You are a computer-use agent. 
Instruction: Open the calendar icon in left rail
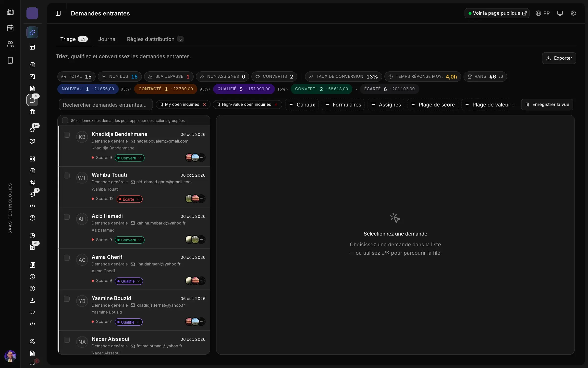point(10,28)
